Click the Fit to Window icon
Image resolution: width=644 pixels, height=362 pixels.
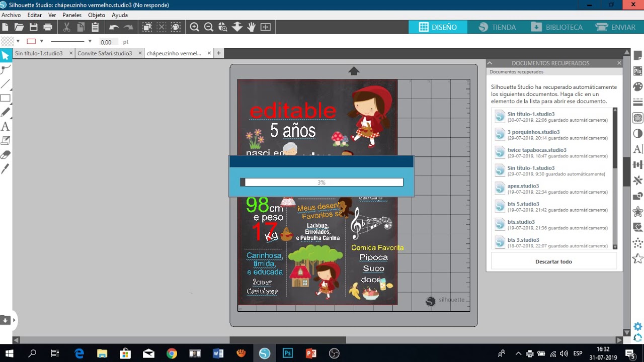pyautogui.click(x=266, y=27)
